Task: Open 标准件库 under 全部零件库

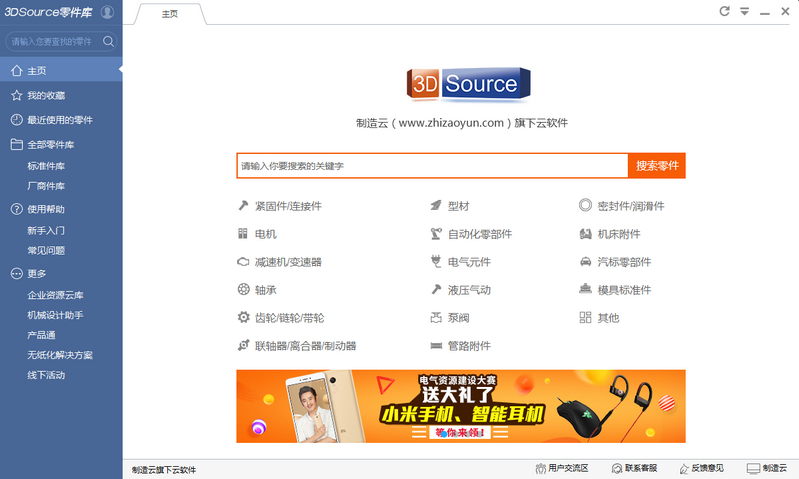Action: point(46,166)
